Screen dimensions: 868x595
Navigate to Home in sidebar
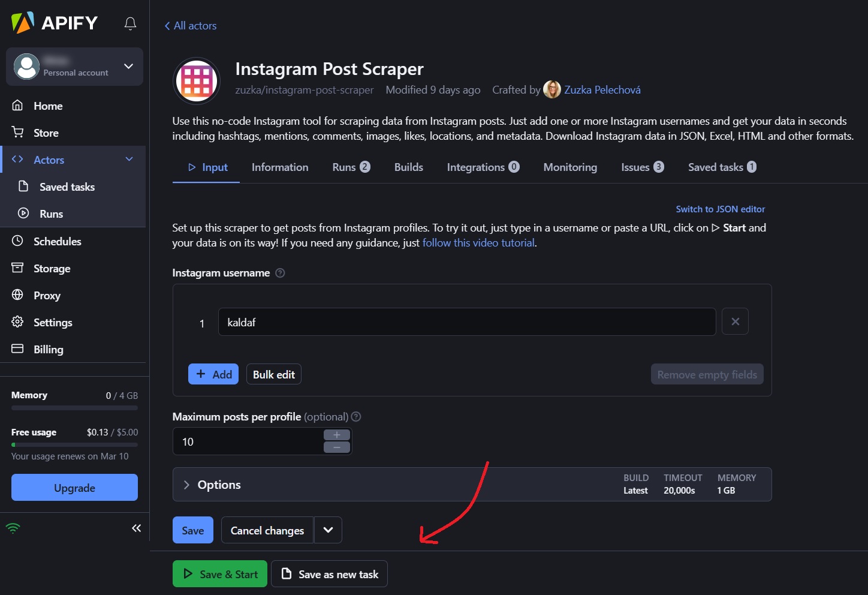tap(48, 106)
